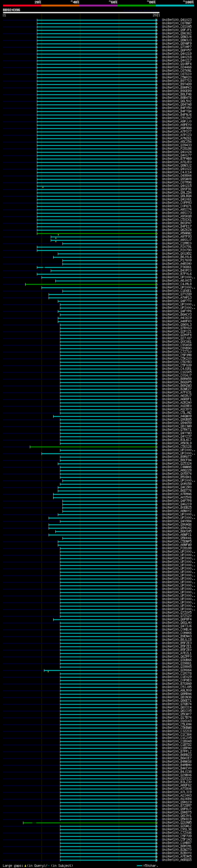Open hit UniRef100_A1XKR4

point(177,799)
